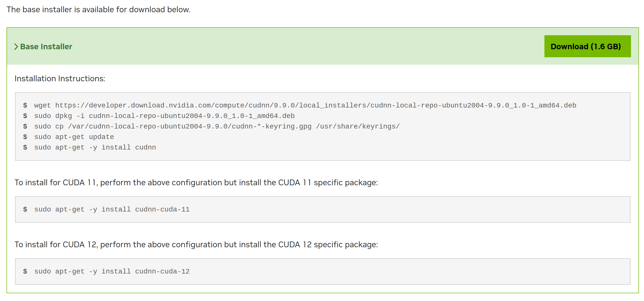Click the dollar prompt before wget

pyautogui.click(x=25, y=105)
